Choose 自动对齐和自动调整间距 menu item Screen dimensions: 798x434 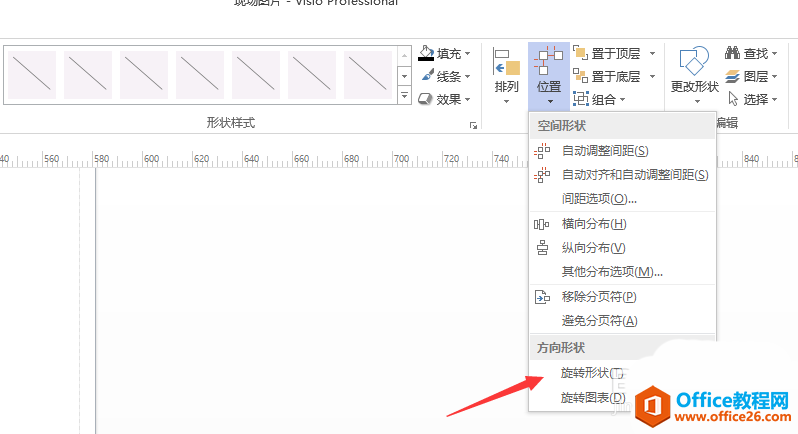tap(622, 175)
